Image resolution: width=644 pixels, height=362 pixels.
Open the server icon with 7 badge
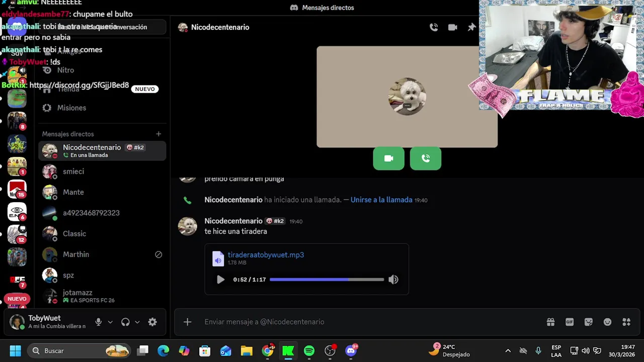[17, 280]
